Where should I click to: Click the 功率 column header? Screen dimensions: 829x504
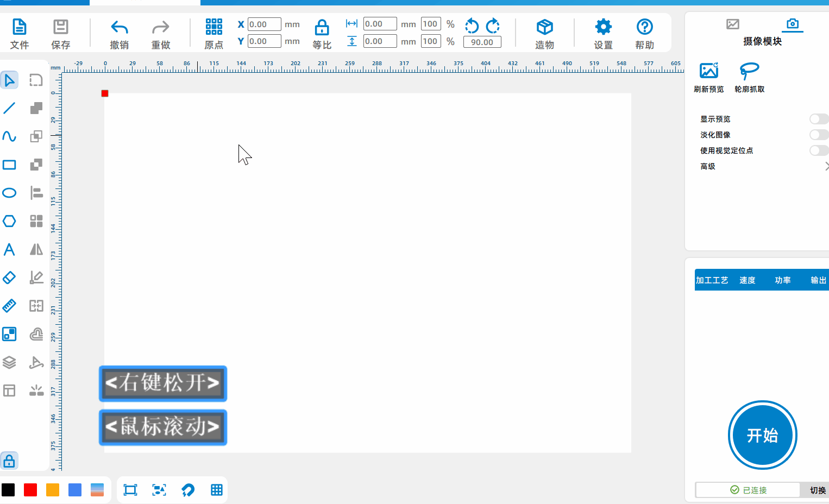783,280
